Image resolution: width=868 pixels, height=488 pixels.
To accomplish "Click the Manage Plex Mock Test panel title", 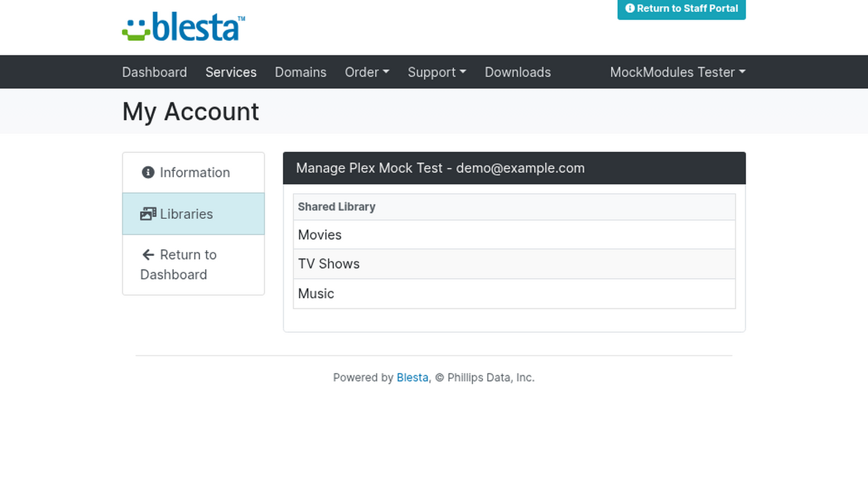I will [x=440, y=168].
